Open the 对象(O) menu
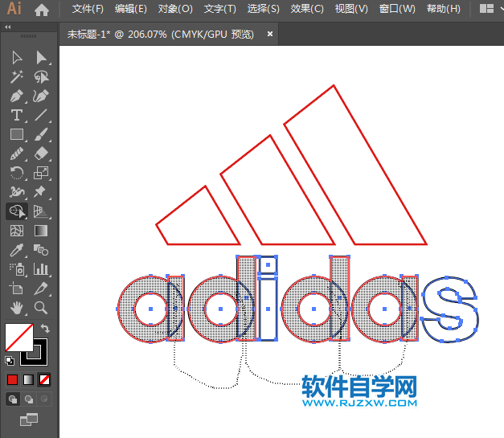 pos(175,9)
